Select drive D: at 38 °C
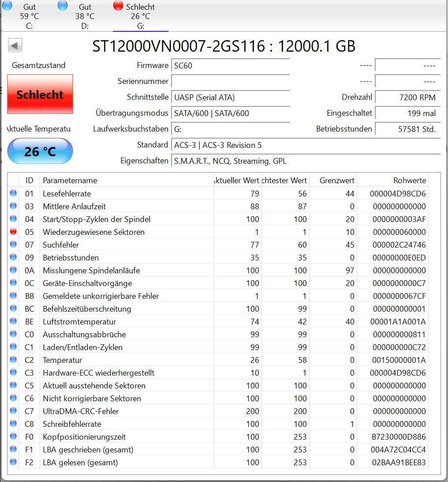Image resolution: width=448 pixels, height=482 pixels. 85,15
